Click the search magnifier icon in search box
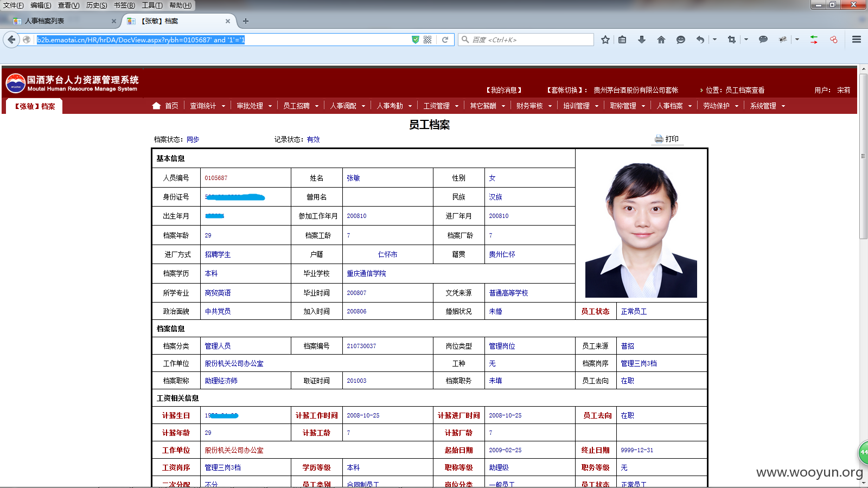Image resolution: width=868 pixels, height=488 pixels. [465, 40]
